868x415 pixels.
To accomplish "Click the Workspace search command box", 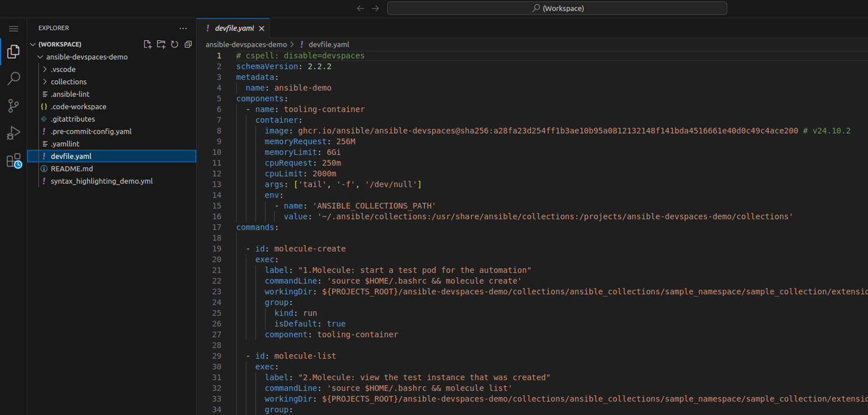I will [x=557, y=8].
